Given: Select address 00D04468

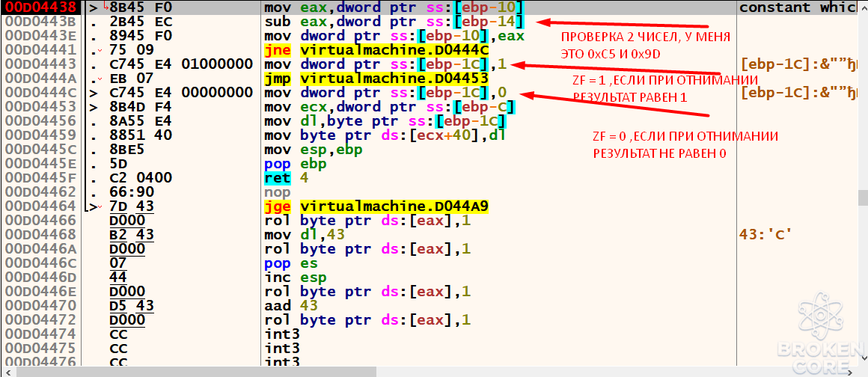Looking at the screenshot, I should tap(39, 235).
